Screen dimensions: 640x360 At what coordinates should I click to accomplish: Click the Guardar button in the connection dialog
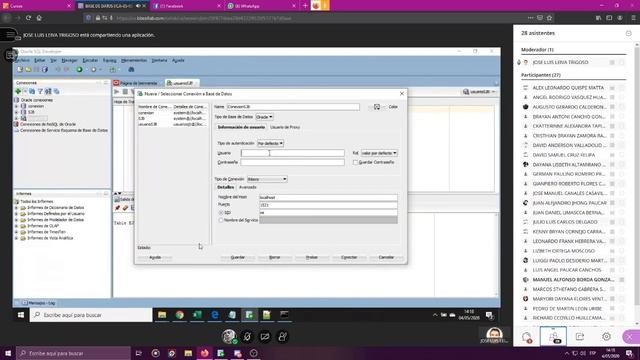click(x=238, y=258)
